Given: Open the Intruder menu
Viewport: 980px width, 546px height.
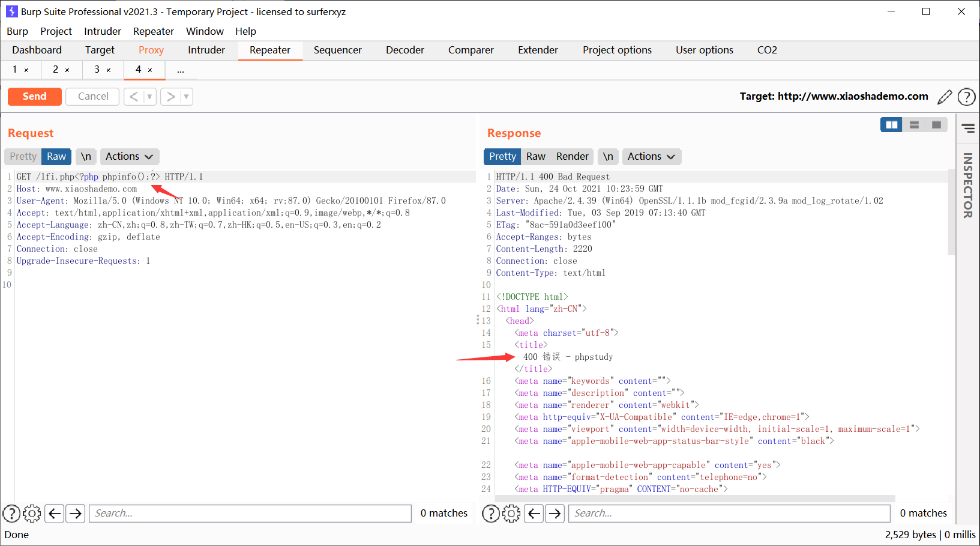Looking at the screenshot, I should click(103, 31).
